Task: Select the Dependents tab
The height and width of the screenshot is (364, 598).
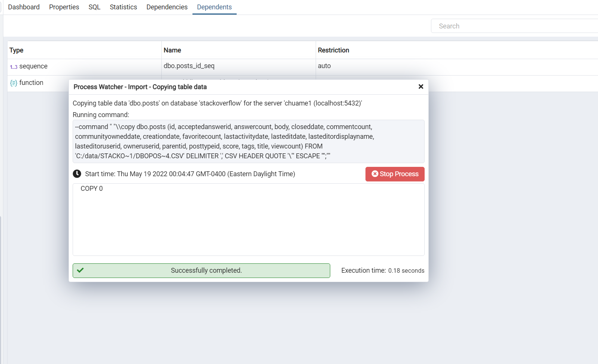Action: coord(214,7)
